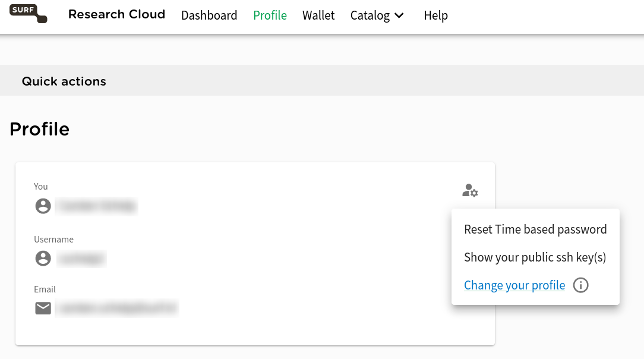Click the avatar icon under Username
Screen dimensions: 644x359
(43, 259)
